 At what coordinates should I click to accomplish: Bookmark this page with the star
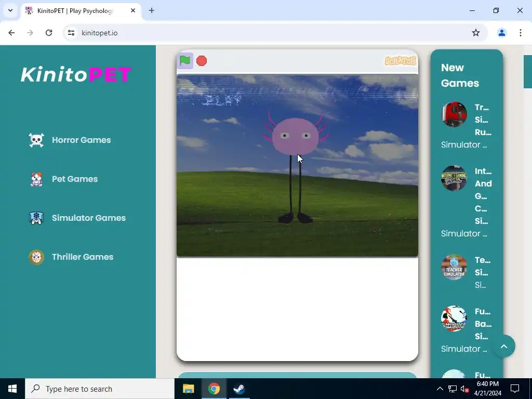click(476, 33)
